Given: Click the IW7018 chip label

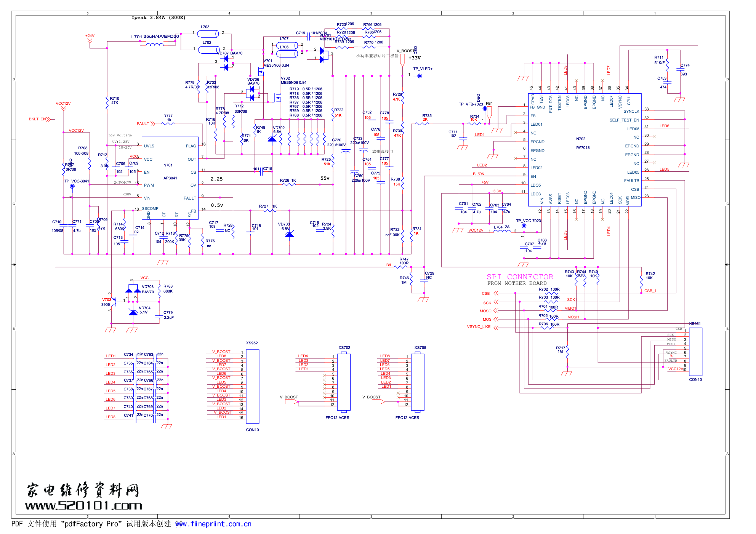Looking at the screenshot, I should 583,148.
